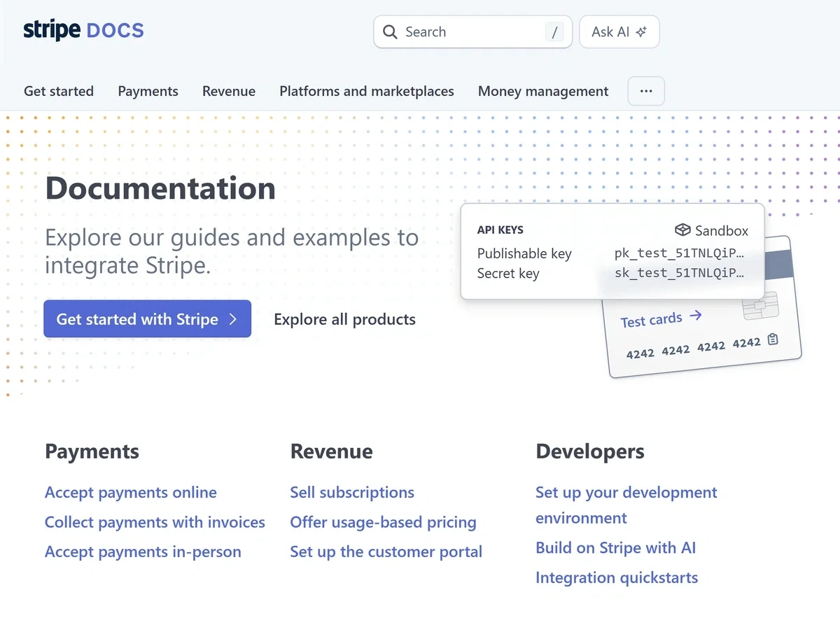This screenshot has height=630, width=840.
Task: Click the Documentation page title
Action: point(160,188)
